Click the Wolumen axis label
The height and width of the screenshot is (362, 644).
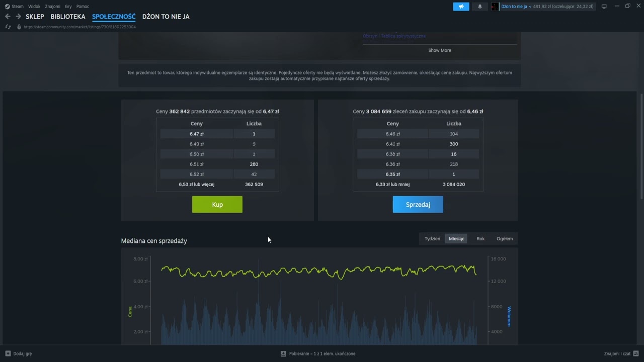(x=509, y=316)
